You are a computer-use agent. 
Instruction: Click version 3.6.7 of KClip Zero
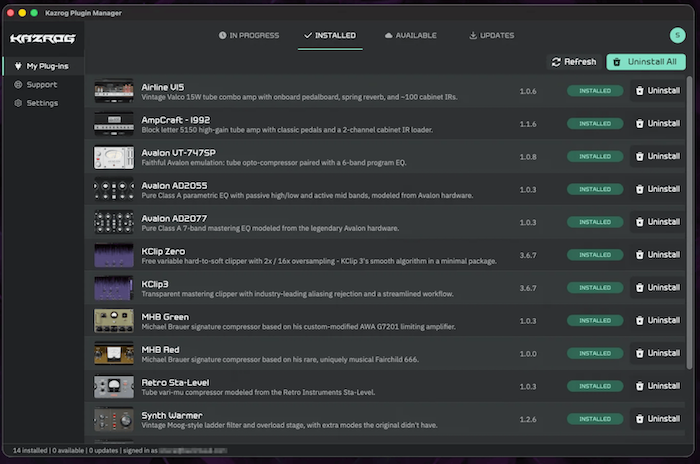[528, 255]
